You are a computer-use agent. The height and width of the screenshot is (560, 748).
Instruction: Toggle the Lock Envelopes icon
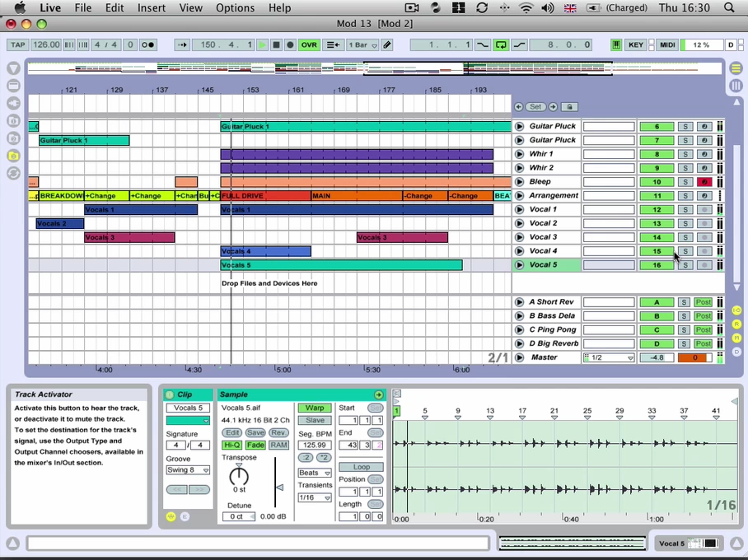pos(569,107)
